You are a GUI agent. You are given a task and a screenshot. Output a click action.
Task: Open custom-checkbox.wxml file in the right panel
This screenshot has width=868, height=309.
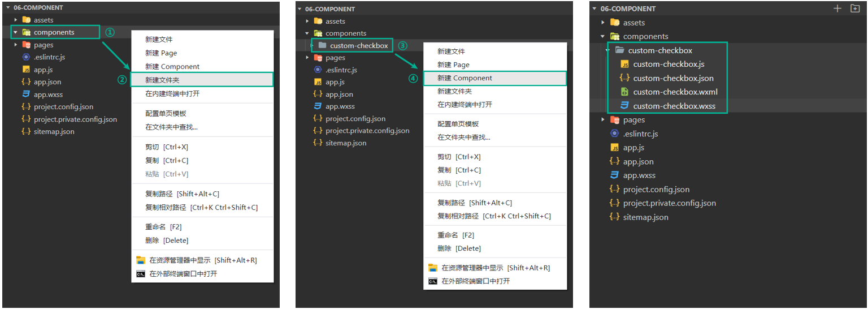[x=675, y=92]
